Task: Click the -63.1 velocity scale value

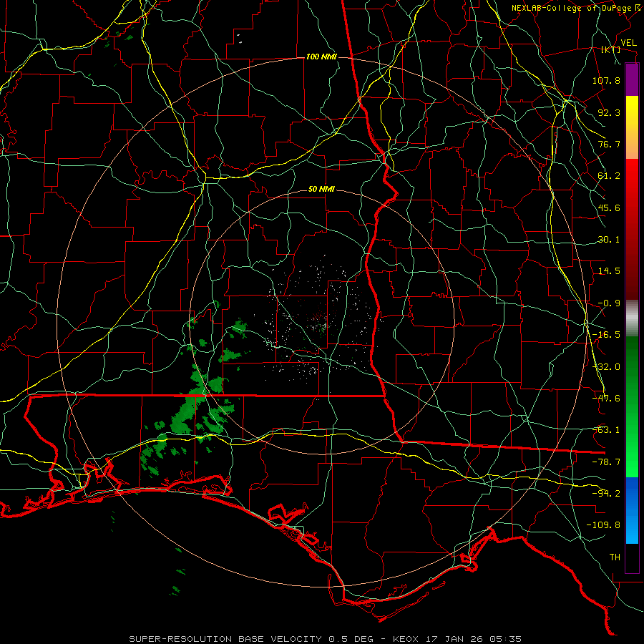Action: tap(606, 430)
